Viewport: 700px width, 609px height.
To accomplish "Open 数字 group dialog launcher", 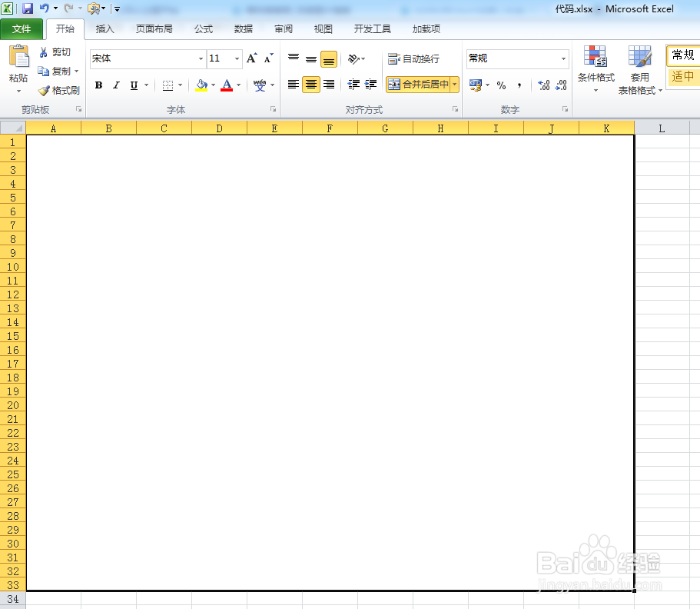I will pos(565,109).
